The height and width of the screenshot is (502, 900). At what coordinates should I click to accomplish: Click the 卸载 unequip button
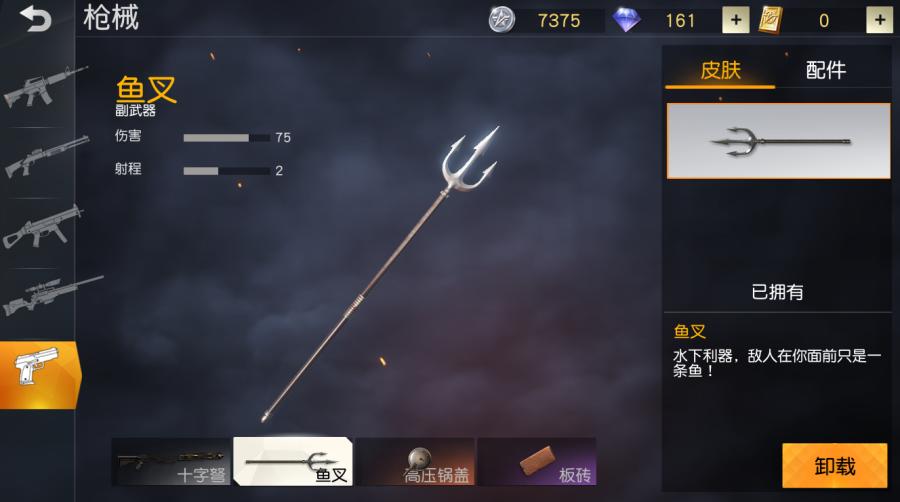835,465
